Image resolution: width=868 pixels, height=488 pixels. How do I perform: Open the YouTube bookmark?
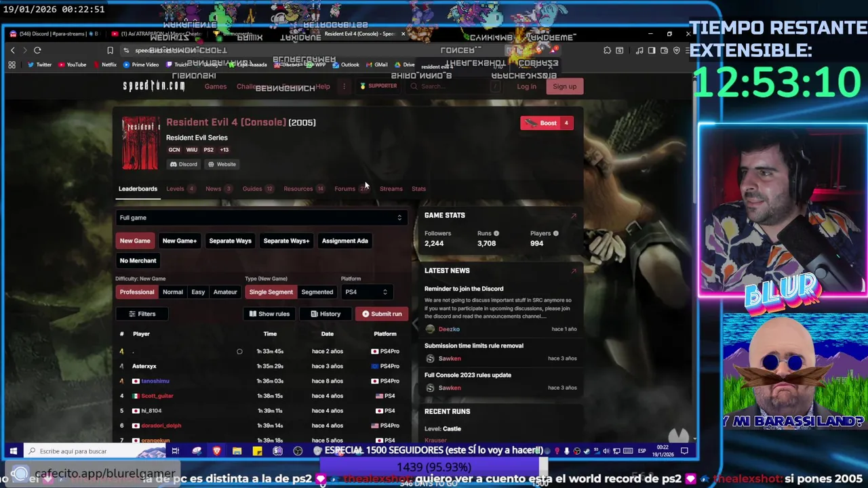pos(72,65)
